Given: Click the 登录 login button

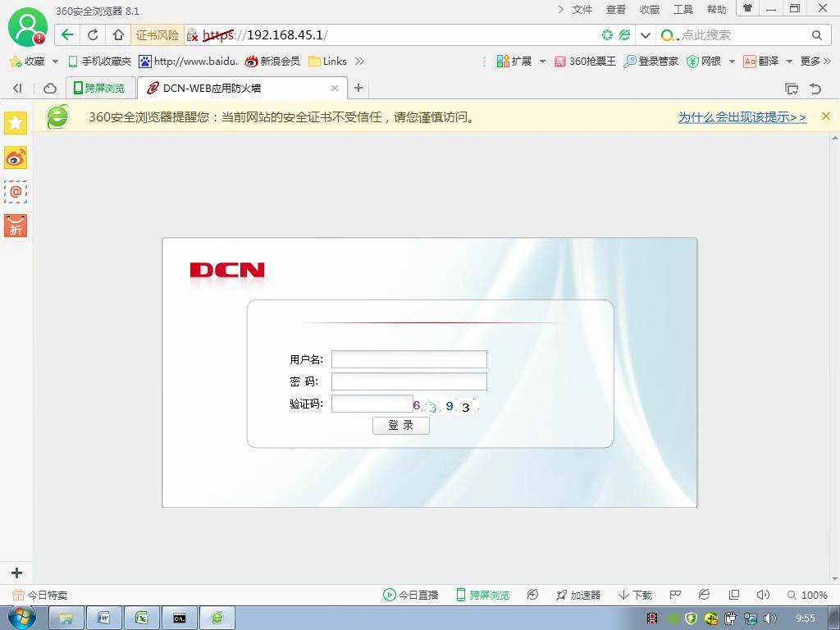Looking at the screenshot, I should click(x=400, y=426).
